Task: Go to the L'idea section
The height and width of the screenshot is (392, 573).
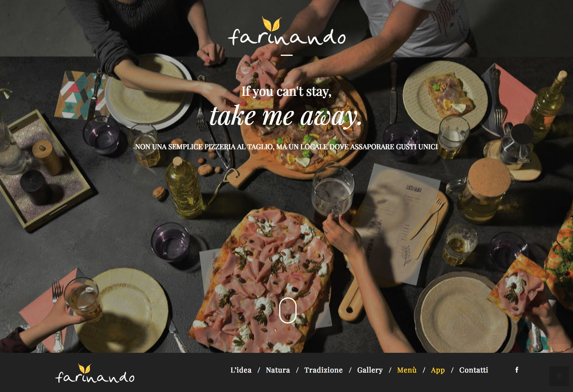Action: [241, 370]
